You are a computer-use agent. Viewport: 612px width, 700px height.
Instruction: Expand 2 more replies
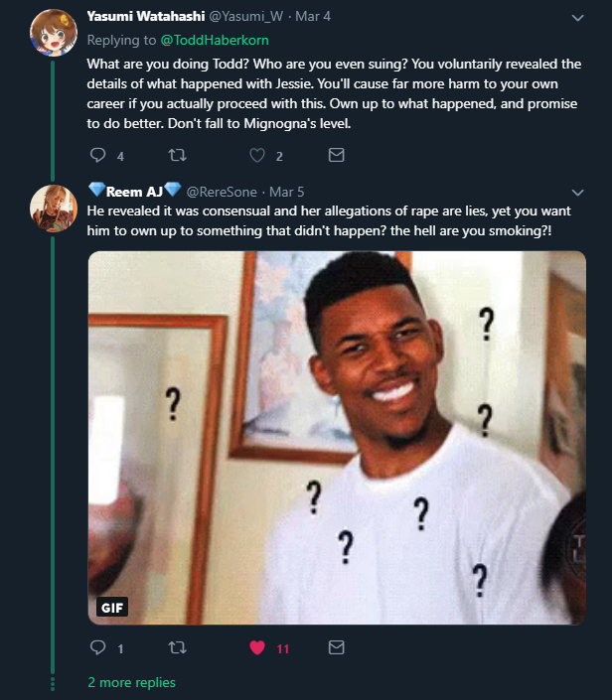(131, 682)
